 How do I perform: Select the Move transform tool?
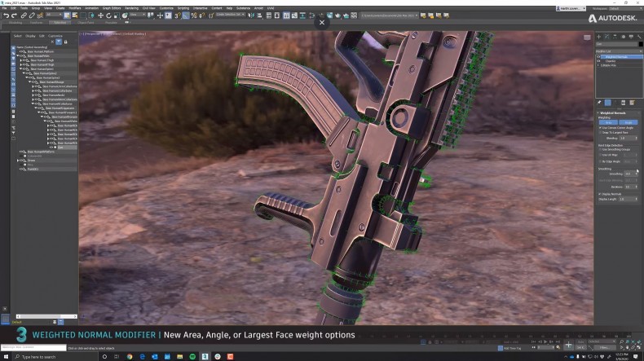tap(101, 15)
